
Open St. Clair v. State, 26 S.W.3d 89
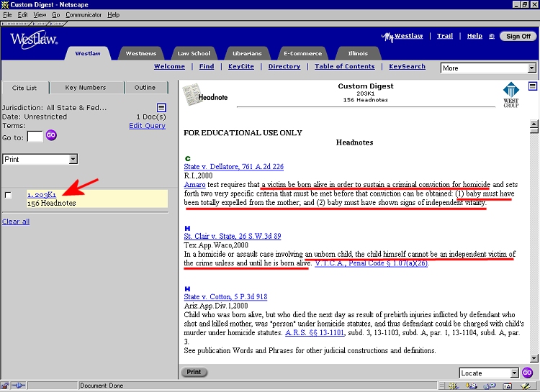pyautogui.click(x=233, y=236)
